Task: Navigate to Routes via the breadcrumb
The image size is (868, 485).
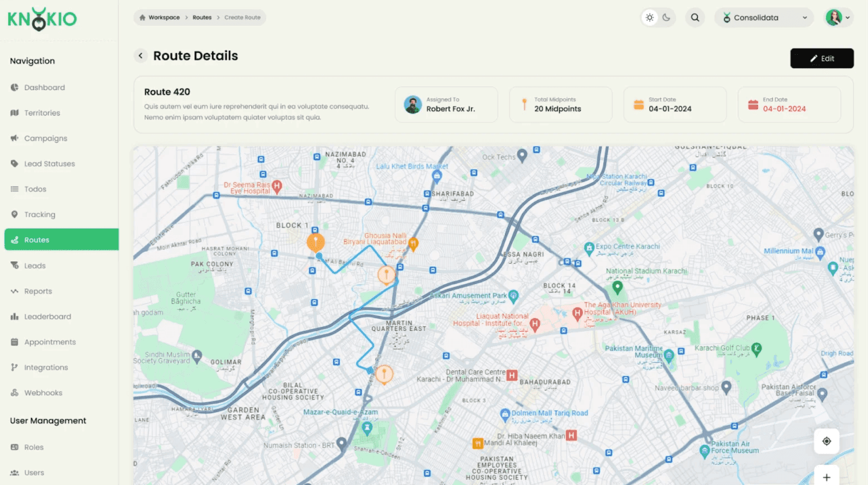Action: click(x=202, y=17)
